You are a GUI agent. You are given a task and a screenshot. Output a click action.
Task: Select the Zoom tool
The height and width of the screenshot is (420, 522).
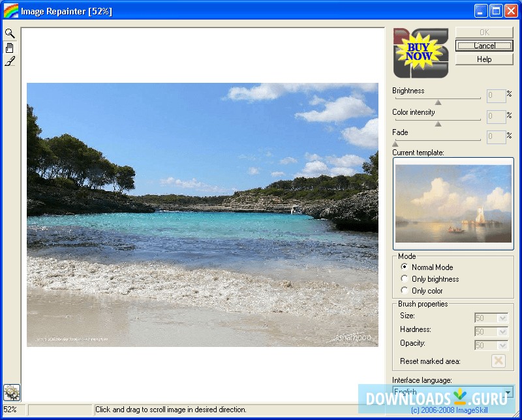pos(9,32)
